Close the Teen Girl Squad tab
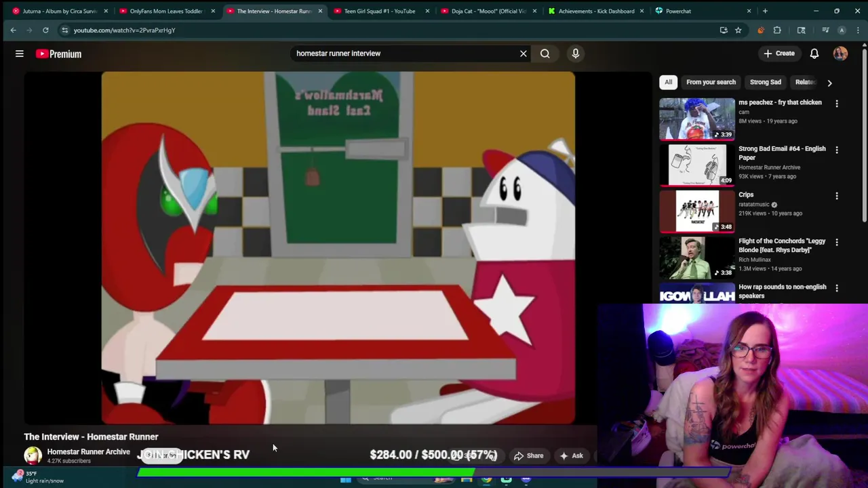The width and height of the screenshot is (868, 488). pyautogui.click(x=427, y=11)
